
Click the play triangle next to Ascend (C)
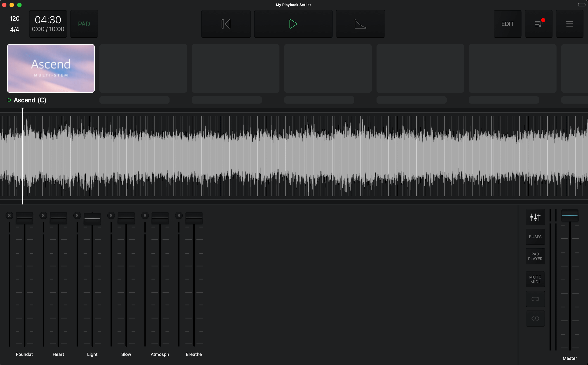9,100
